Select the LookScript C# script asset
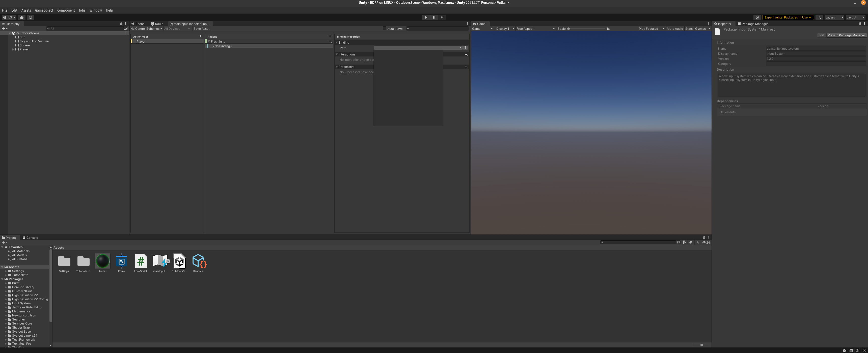Screen dimensions: 868x353 pos(141,261)
